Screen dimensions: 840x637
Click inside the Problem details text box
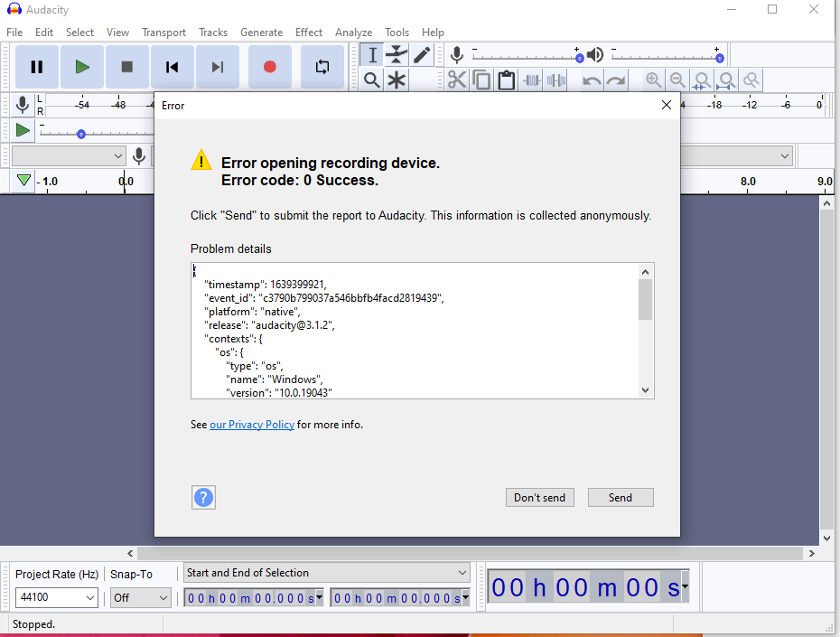click(x=415, y=331)
